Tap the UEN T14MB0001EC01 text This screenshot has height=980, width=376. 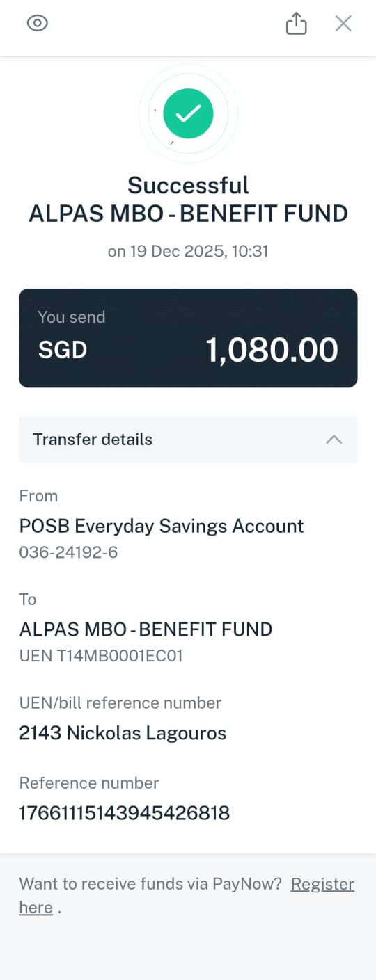101,655
